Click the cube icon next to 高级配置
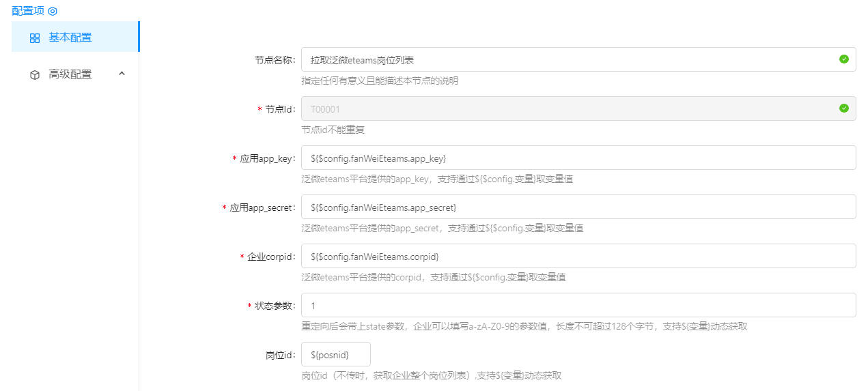This screenshot has width=868, height=391. coord(35,75)
